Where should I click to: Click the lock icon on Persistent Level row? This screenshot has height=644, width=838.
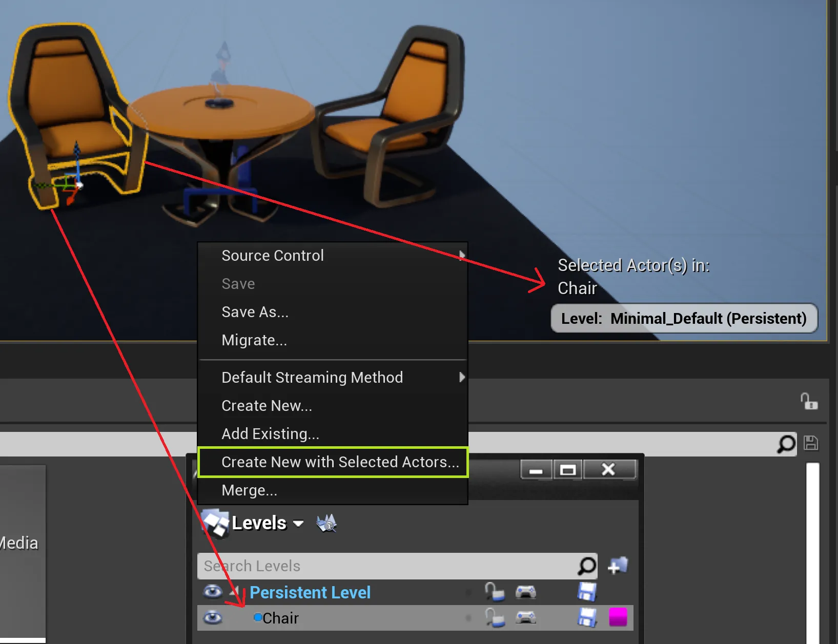coord(494,592)
